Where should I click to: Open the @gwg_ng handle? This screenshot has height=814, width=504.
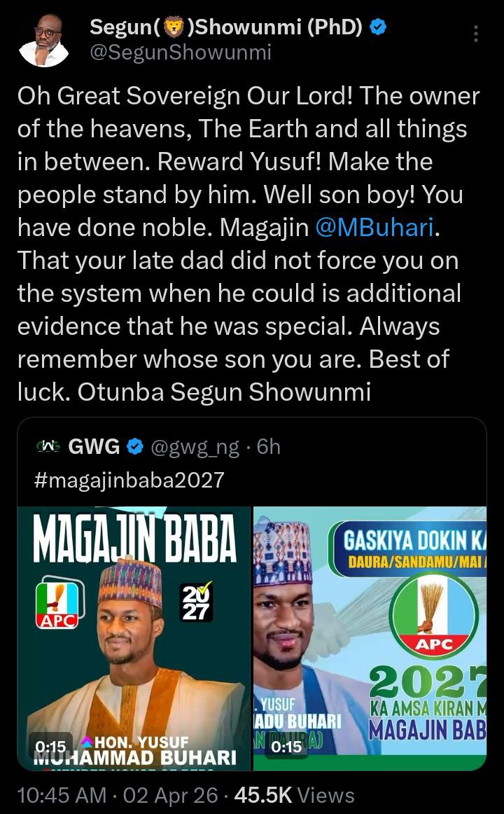192,446
